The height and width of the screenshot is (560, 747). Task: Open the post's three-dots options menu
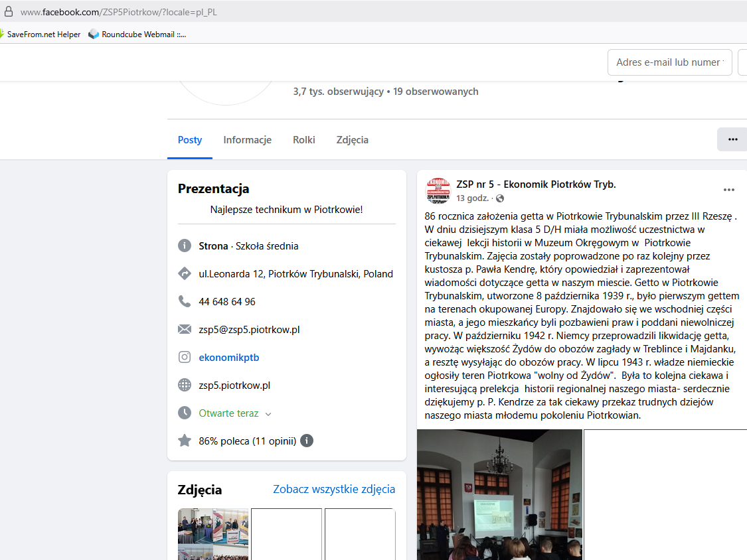pyautogui.click(x=728, y=190)
